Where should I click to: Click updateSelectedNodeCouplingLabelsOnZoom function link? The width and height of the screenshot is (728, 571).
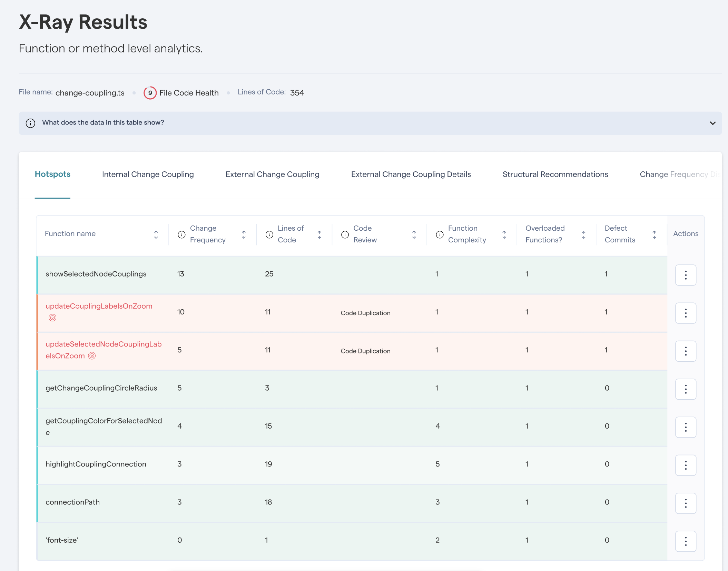tap(104, 350)
